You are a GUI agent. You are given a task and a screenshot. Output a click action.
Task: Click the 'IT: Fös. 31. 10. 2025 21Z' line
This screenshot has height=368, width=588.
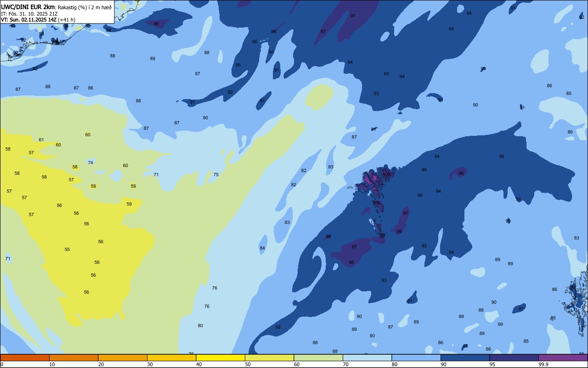click(29, 13)
